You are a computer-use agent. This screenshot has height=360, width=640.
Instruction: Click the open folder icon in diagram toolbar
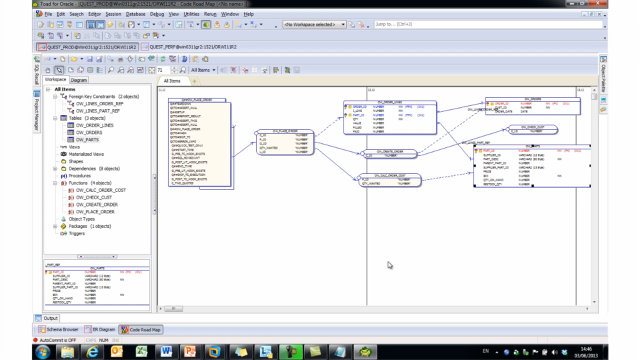74,59
